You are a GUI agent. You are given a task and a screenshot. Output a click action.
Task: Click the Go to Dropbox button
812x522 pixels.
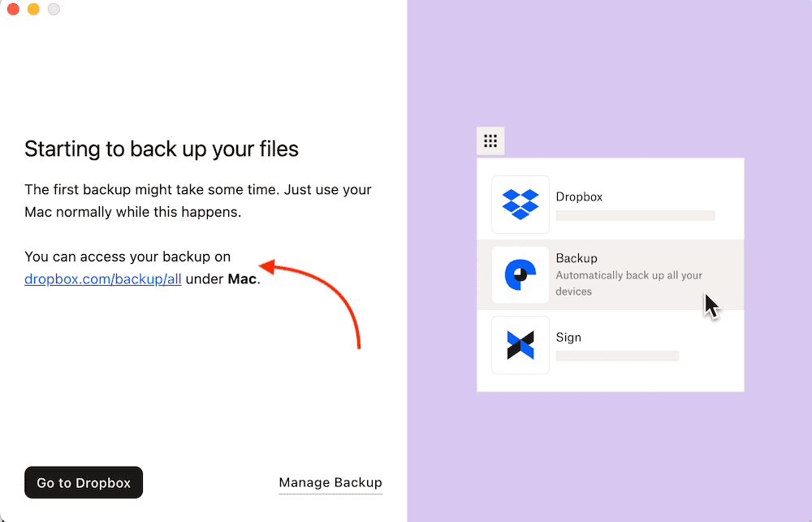[84, 482]
